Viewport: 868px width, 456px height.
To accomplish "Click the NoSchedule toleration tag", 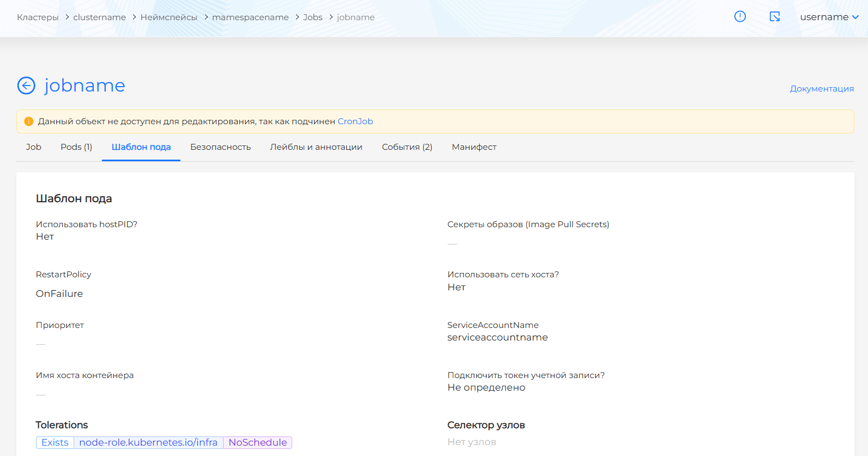I will (257, 442).
